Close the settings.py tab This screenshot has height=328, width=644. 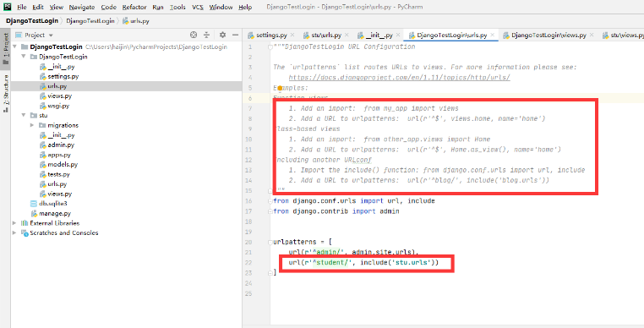point(292,36)
